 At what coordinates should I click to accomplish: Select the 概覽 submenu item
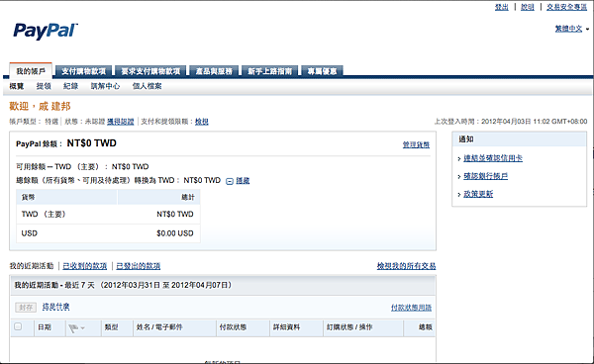17,86
